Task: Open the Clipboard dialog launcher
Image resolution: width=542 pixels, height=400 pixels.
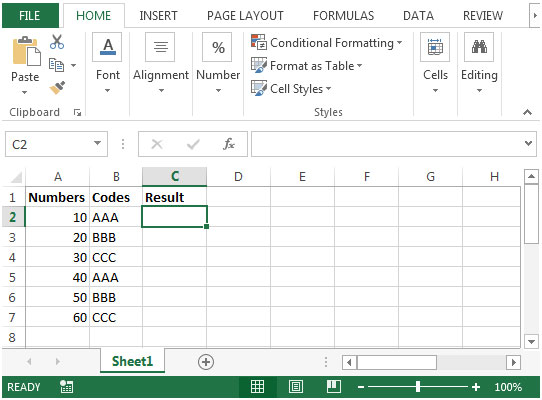Action: pyautogui.click(x=77, y=112)
